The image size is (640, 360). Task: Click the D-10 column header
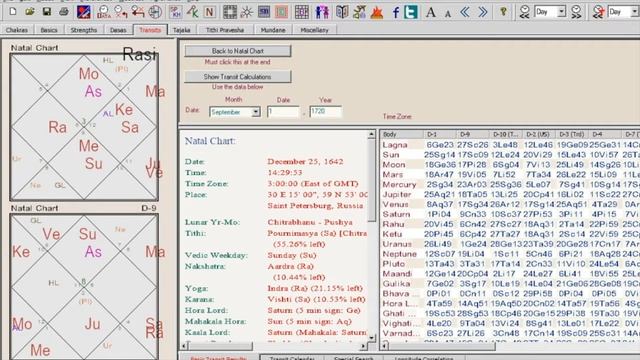point(505,134)
